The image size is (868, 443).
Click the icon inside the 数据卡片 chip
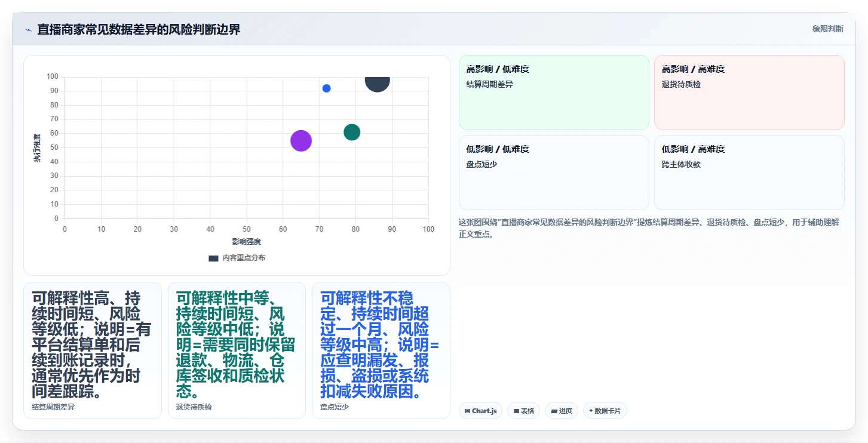tap(591, 411)
